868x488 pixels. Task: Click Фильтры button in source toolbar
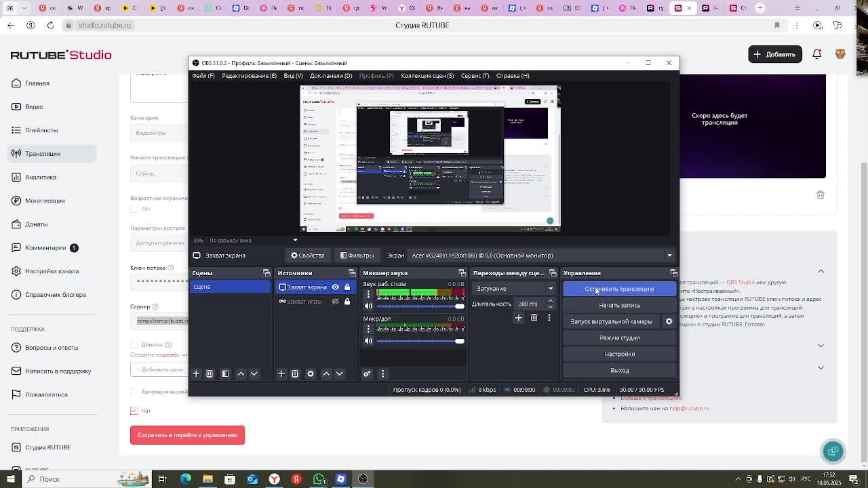click(x=357, y=256)
